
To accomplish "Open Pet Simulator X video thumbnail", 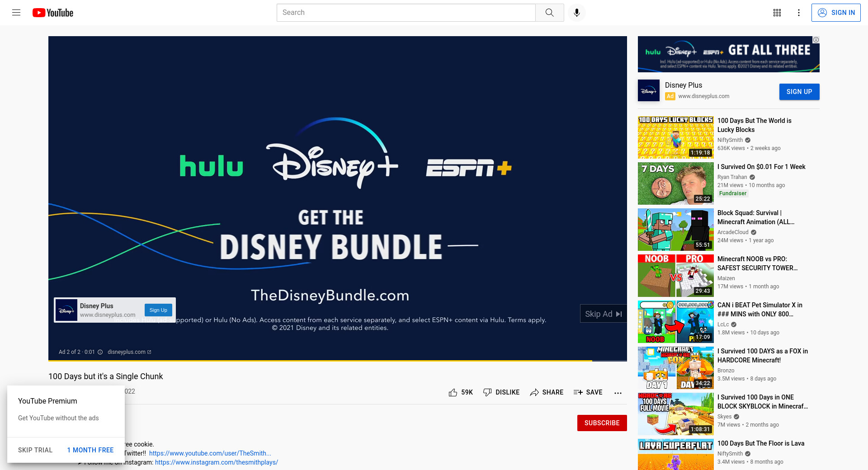I will [x=675, y=322].
